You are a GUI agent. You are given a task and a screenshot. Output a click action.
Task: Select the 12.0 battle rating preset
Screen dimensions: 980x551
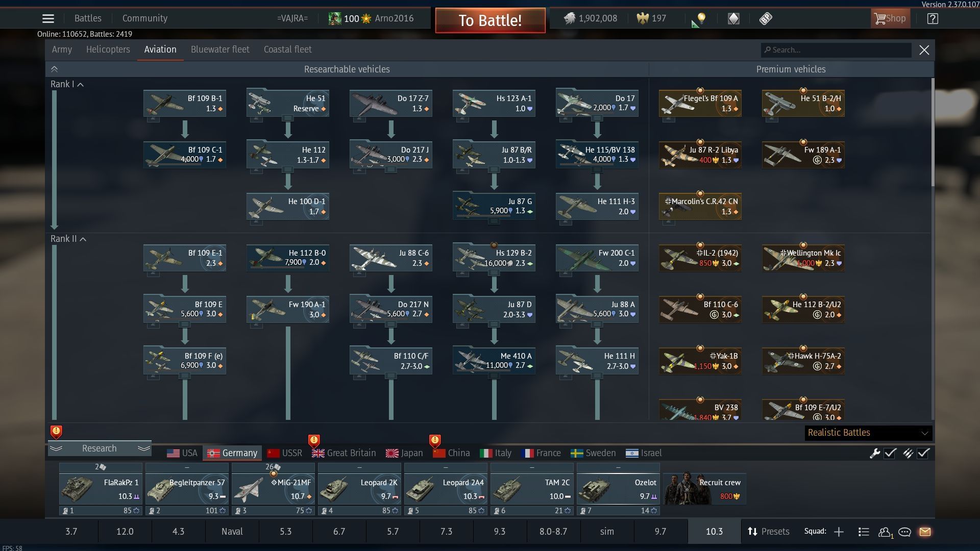(x=125, y=531)
